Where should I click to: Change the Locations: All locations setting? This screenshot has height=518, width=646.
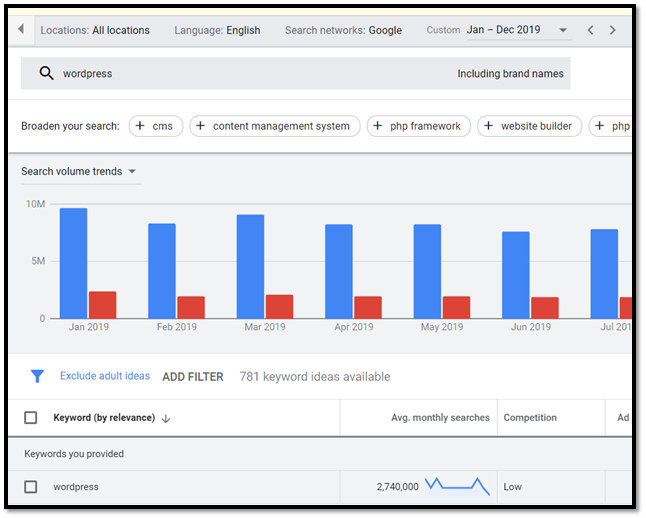(x=95, y=30)
